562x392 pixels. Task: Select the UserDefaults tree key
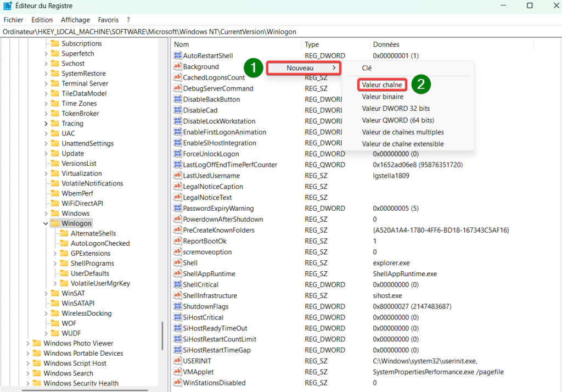89,273
